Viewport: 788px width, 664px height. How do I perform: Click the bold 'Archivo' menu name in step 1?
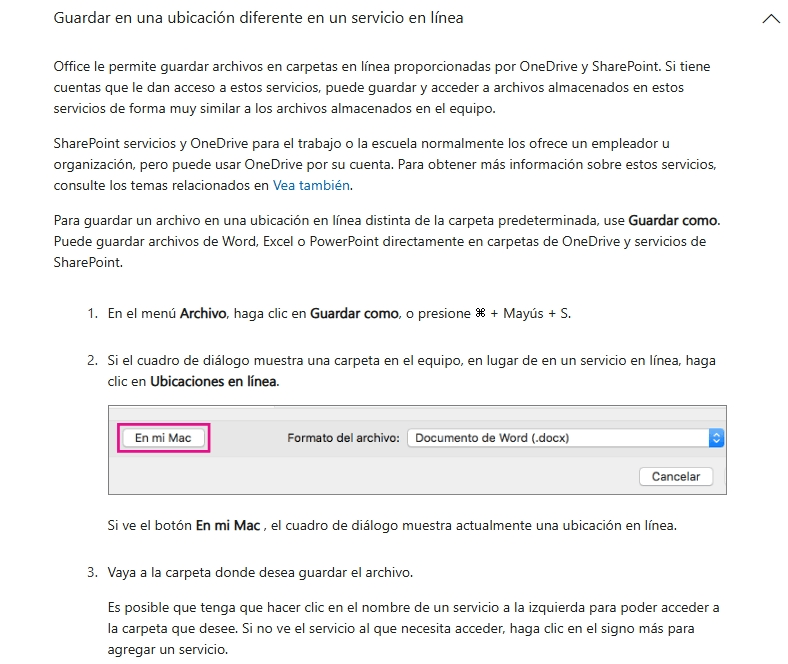pyautogui.click(x=203, y=314)
